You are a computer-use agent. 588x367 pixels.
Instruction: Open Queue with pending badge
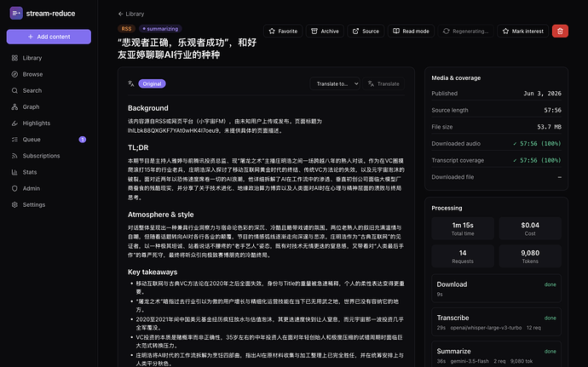tap(49, 140)
